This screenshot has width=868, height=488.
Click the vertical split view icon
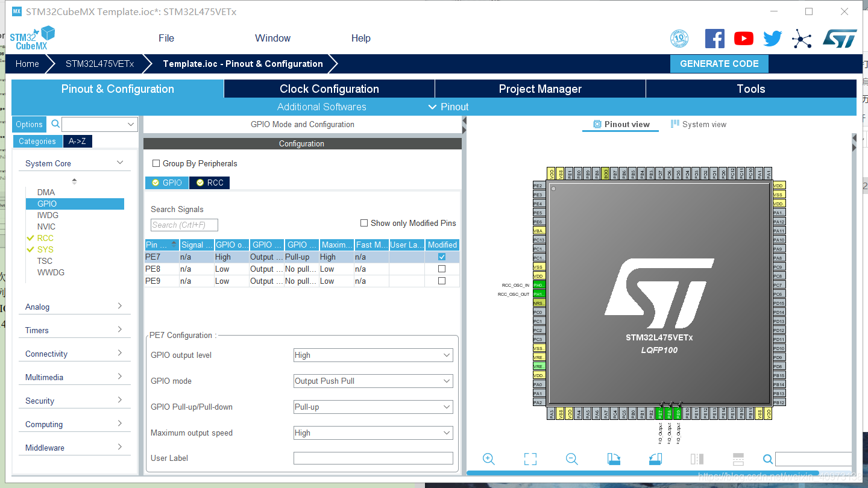point(697,459)
